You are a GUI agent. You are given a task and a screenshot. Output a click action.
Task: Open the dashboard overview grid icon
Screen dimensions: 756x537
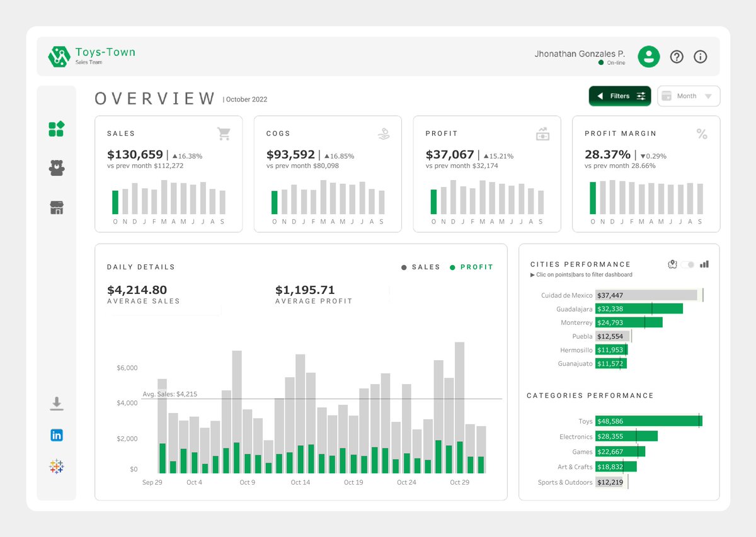(57, 129)
